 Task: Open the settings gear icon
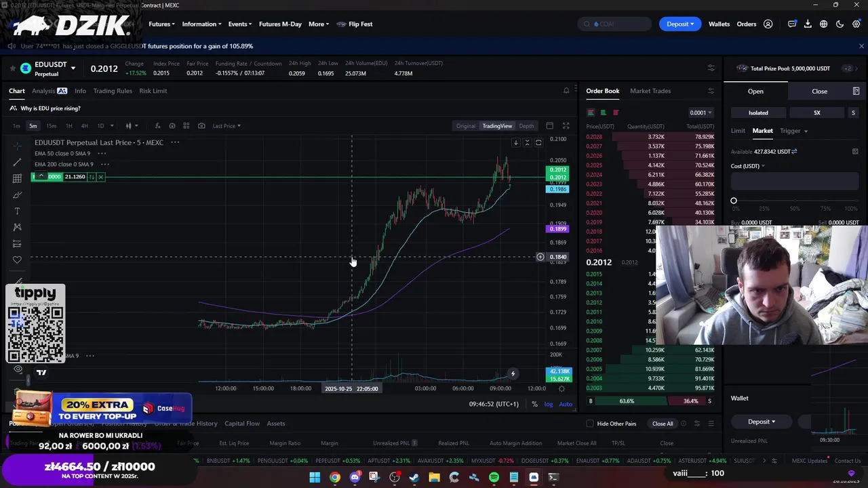click(856, 24)
